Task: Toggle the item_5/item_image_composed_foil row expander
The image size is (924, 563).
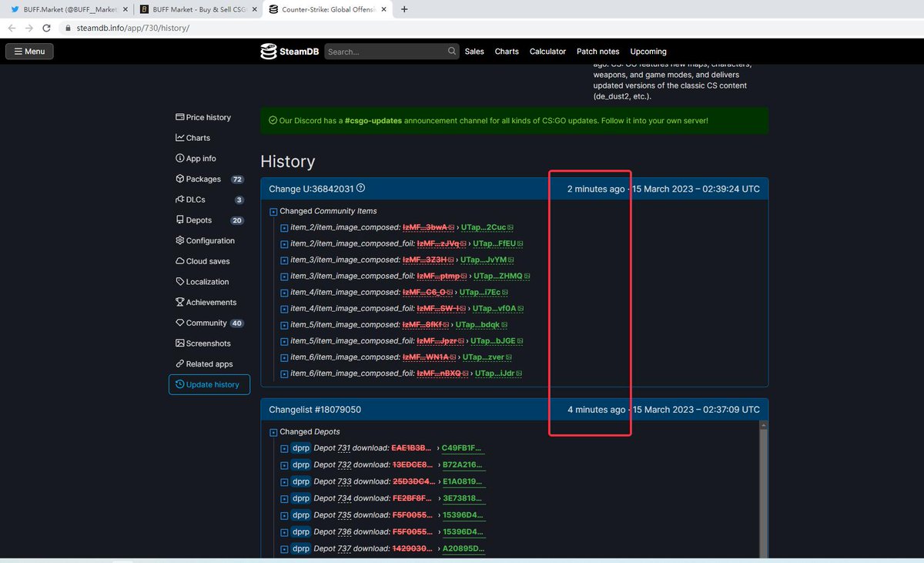Action: (x=284, y=341)
